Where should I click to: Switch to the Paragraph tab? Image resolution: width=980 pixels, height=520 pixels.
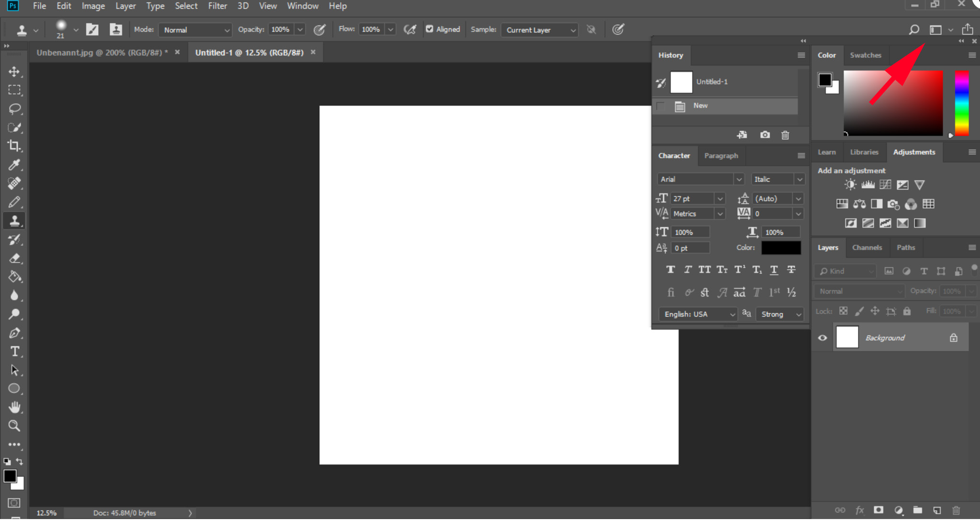coord(721,155)
